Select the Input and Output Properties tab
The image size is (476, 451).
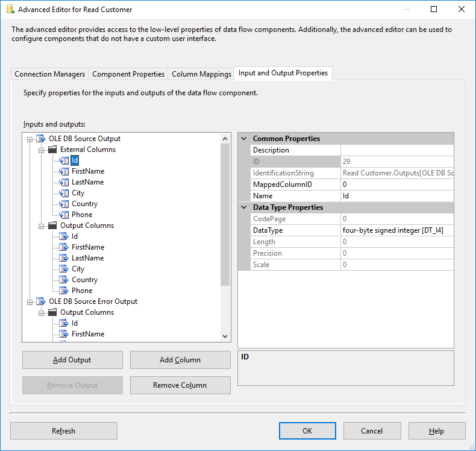(283, 73)
